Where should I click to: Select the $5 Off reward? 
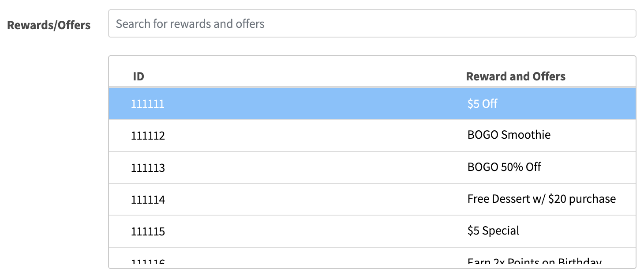tap(482, 104)
